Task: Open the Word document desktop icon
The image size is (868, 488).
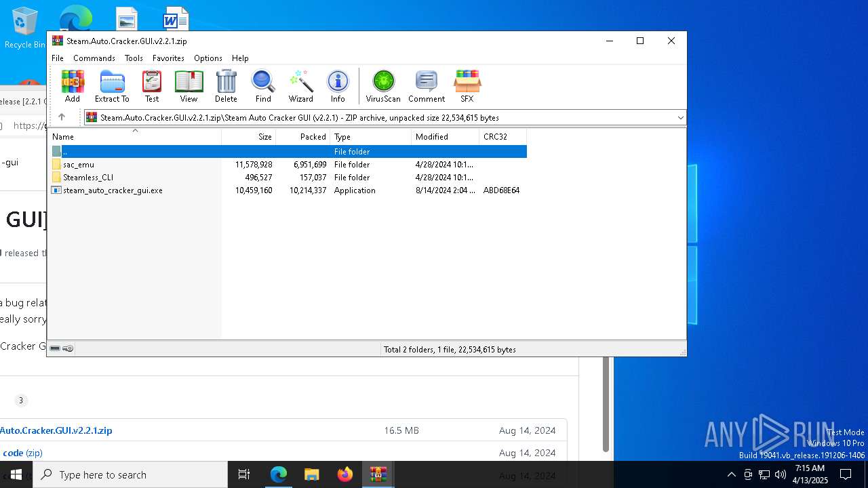Action: [176, 19]
